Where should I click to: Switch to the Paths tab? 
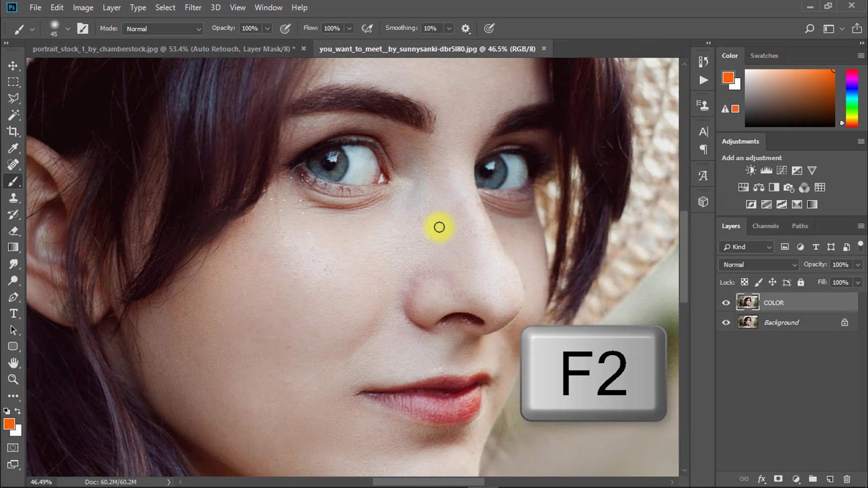[800, 226]
